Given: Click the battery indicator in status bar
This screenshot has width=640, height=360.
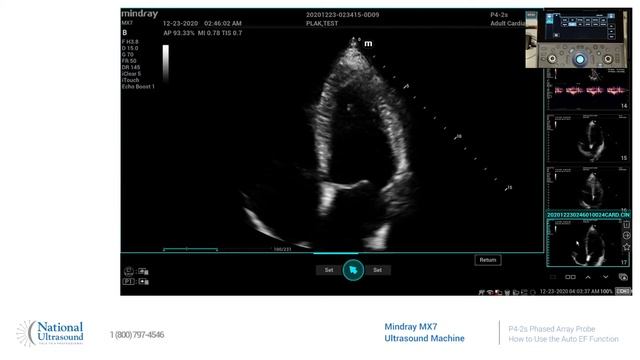Looking at the screenshot, I should coord(622,291).
